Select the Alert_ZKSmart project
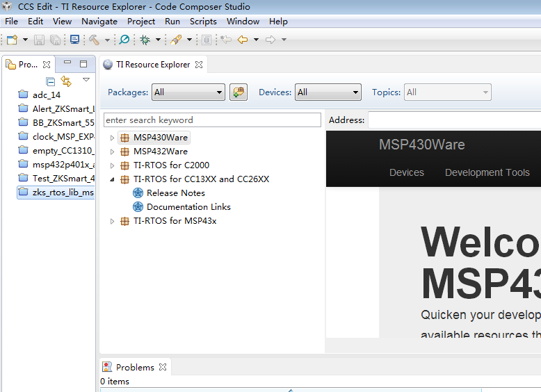The image size is (541, 392). pyautogui.click(x=56, y=109)
